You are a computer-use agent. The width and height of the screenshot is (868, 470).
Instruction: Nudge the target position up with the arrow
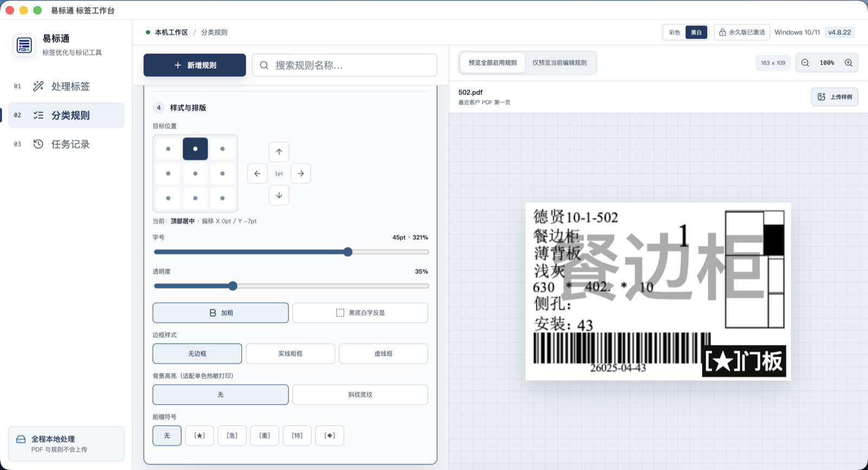pyautogui.click(x=279, y=152)
